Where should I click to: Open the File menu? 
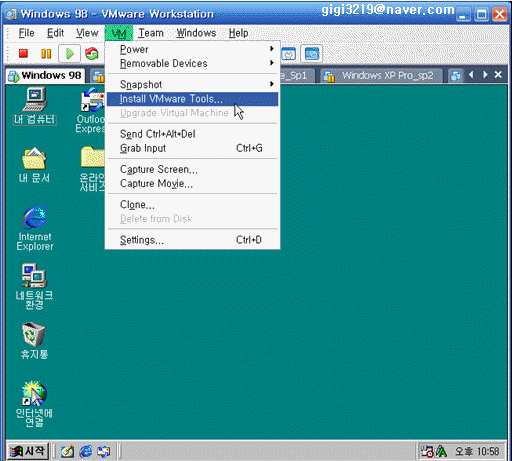coord(26,33)
